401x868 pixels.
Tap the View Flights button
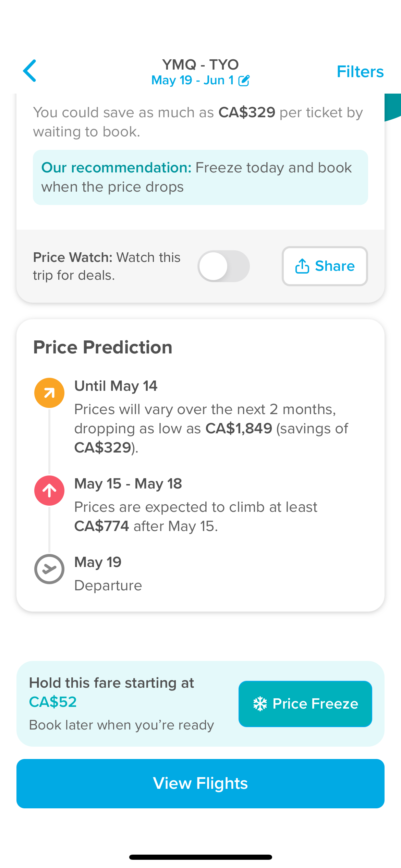(x=200, y=783)
